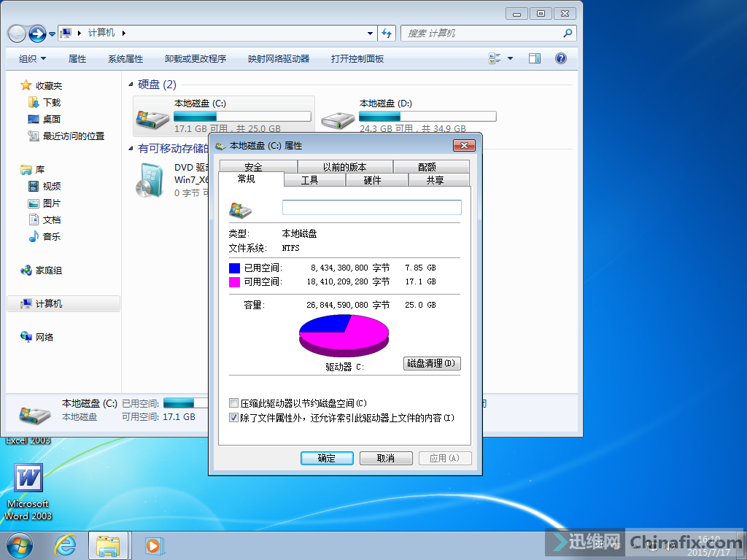Screen dimensions: 747x560
Task: Click the change view icon
Action: click(x=495, y=58)
